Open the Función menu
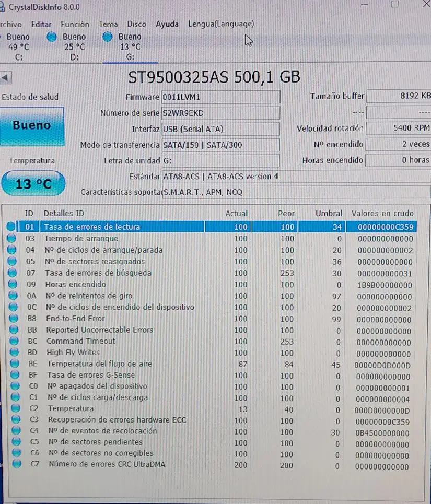The width and height of the screenshot is (431, 504). [75, 24]
